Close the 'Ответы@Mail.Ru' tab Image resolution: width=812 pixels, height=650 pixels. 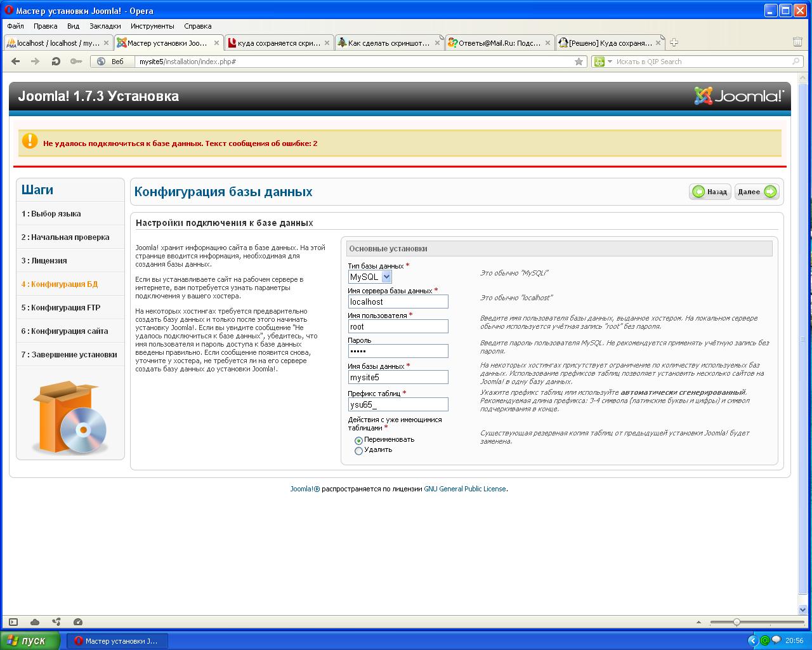tap(547, 43)
